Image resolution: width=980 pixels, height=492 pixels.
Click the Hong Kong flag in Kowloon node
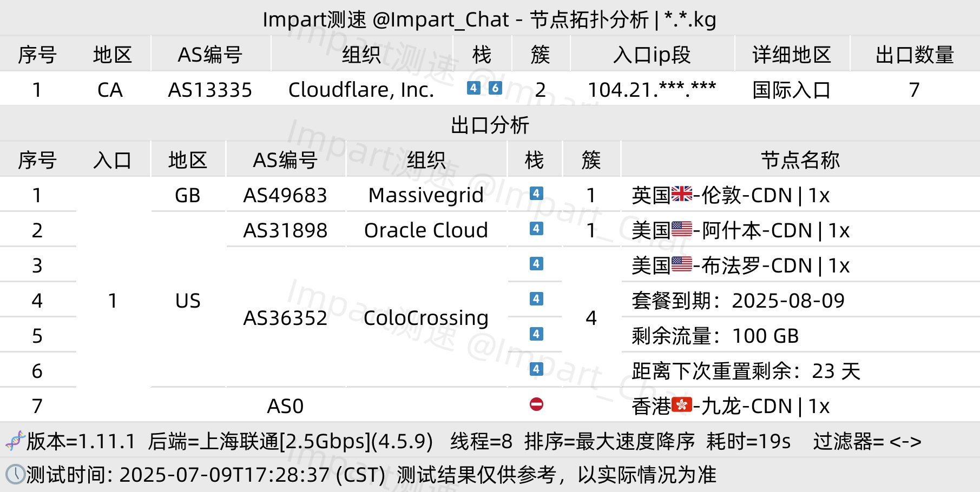pos(681,405)
